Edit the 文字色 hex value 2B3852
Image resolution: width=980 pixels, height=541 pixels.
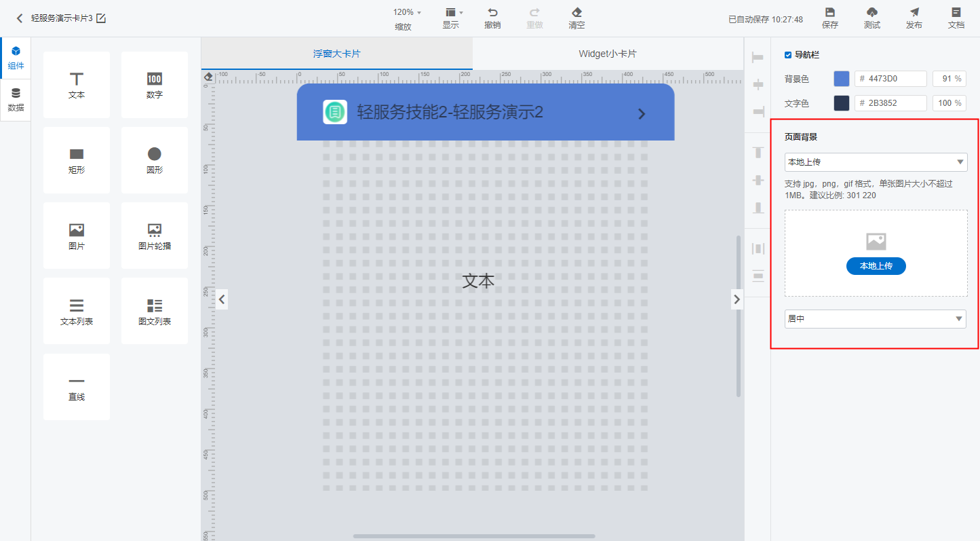click(x=890, y=103)
